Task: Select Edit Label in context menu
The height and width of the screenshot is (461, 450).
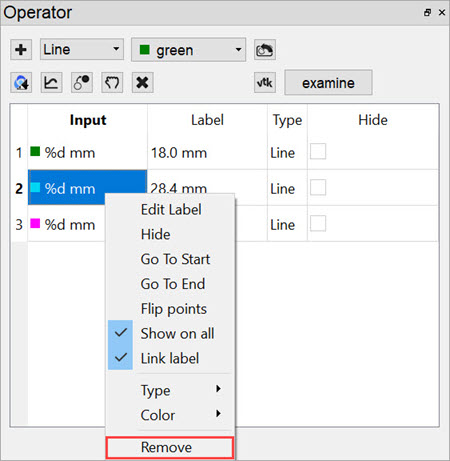Action: 170,210
